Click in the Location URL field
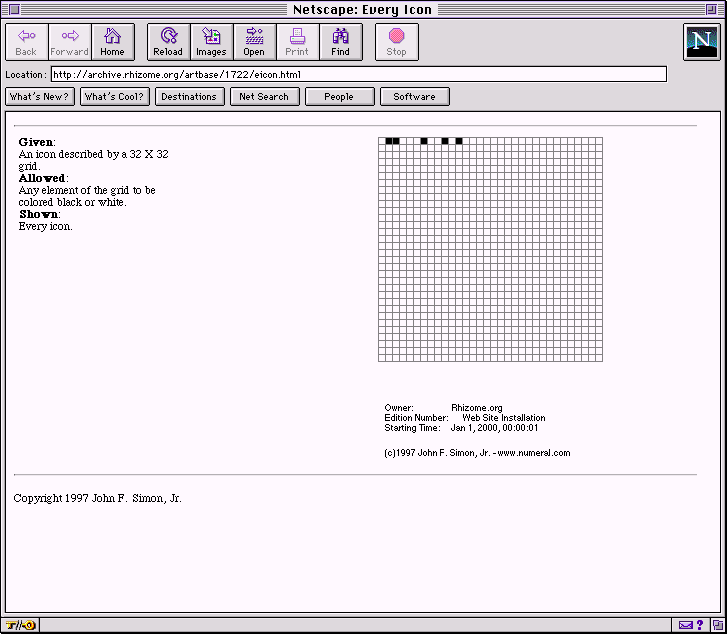The image size is (727, 634). coord(358,74)
